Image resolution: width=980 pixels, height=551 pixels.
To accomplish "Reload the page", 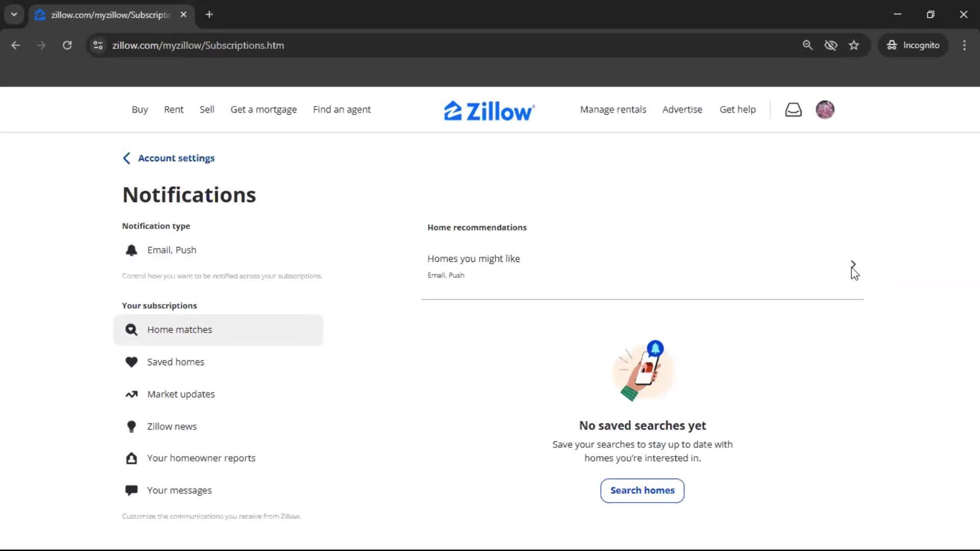I will click(x=67, y=45).
